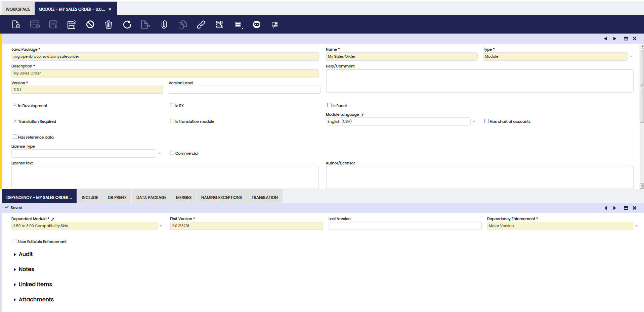
Task: Open the robot face assistant icon
Action: pos(256,24)
